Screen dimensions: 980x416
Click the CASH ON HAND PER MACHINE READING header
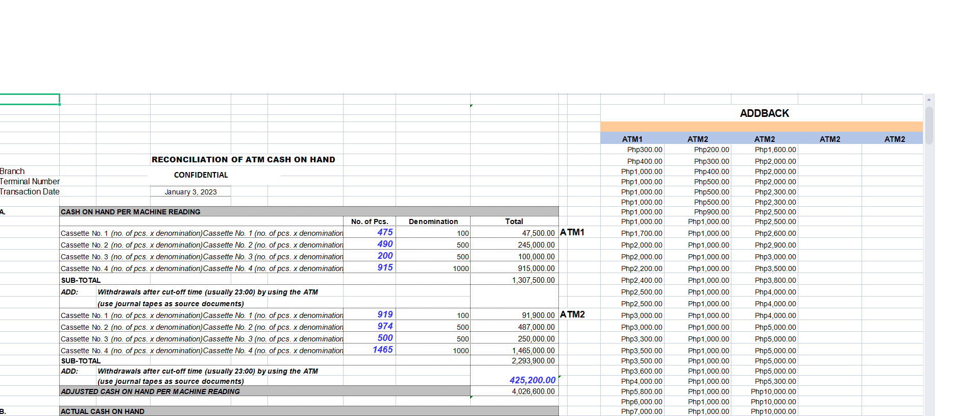point(309,211)
